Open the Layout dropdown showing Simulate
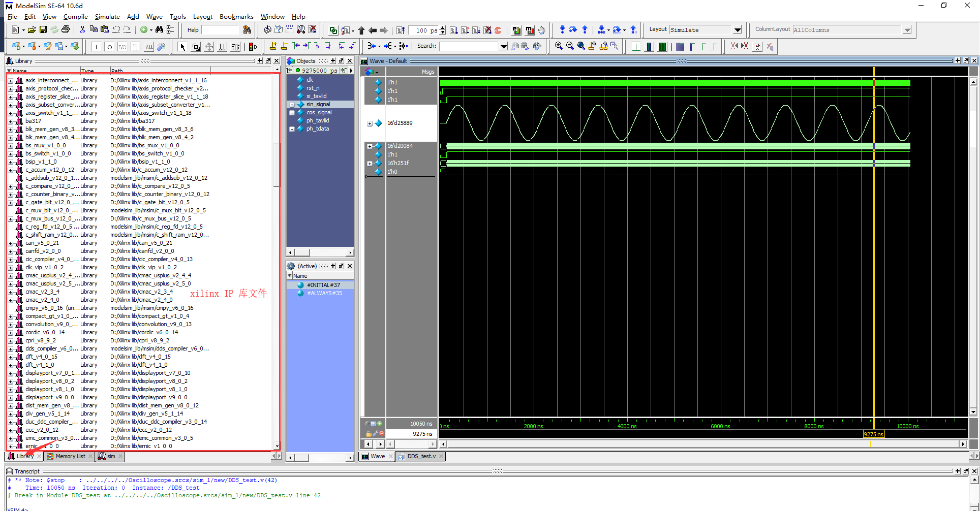 click(x=738, y=29)
